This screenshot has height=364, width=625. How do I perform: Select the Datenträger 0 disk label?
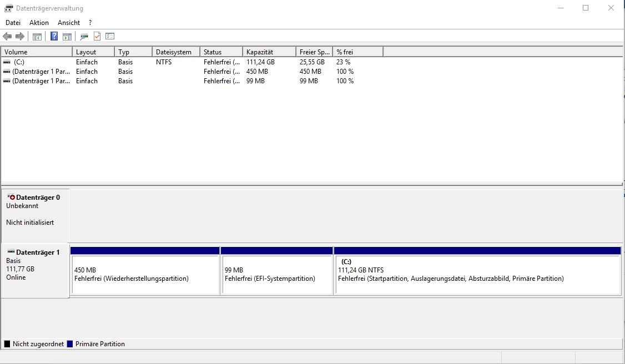coord(38,198)
